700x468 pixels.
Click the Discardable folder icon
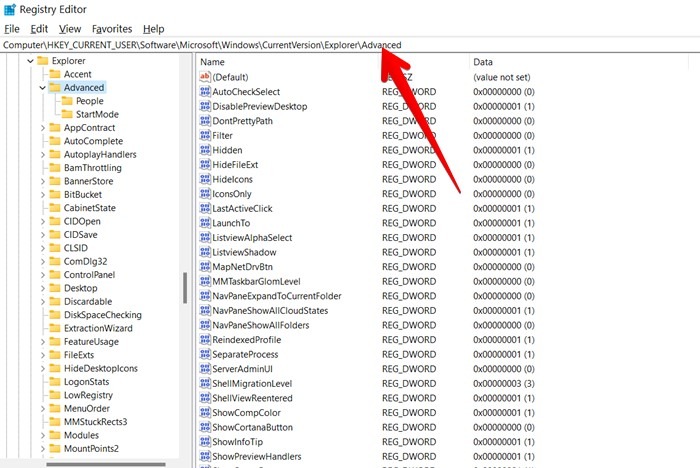[55, 301]
